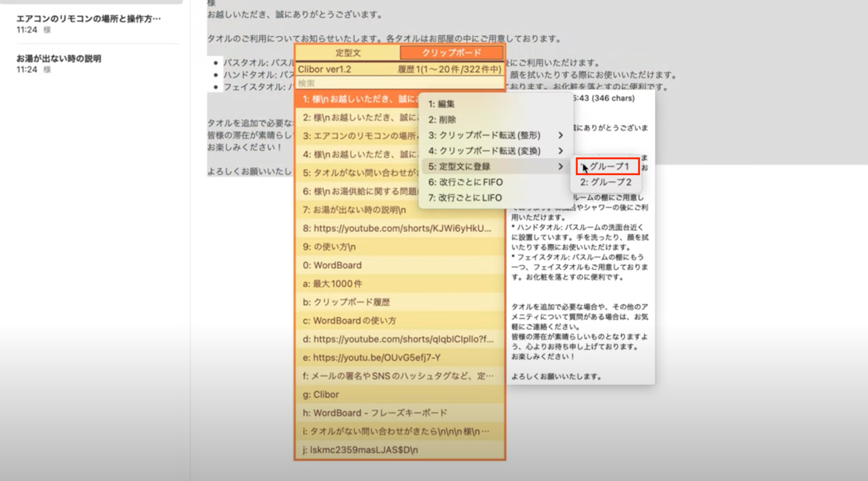Screen dimensions: 868x481
Task: Pick history item e youtu.be link
Action: click(x=372, y=358)
